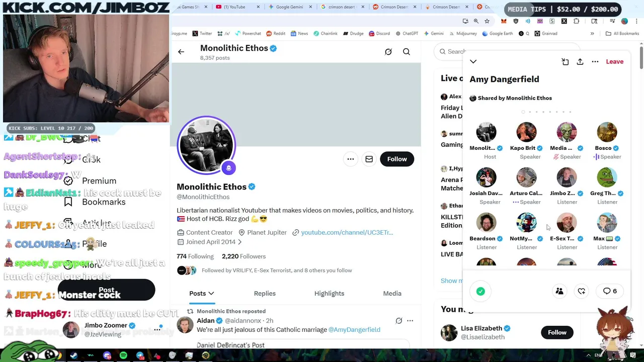
Task: Click the back arrow beside Monolithic Ethos
Action: pyautogui.click(x=181, y=52)
